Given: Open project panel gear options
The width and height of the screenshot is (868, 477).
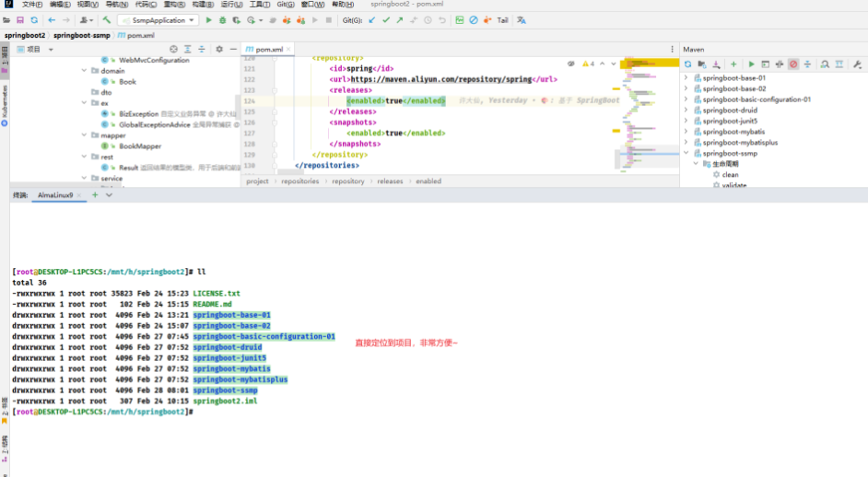Looking at the screenshot, I should (217, 49).
